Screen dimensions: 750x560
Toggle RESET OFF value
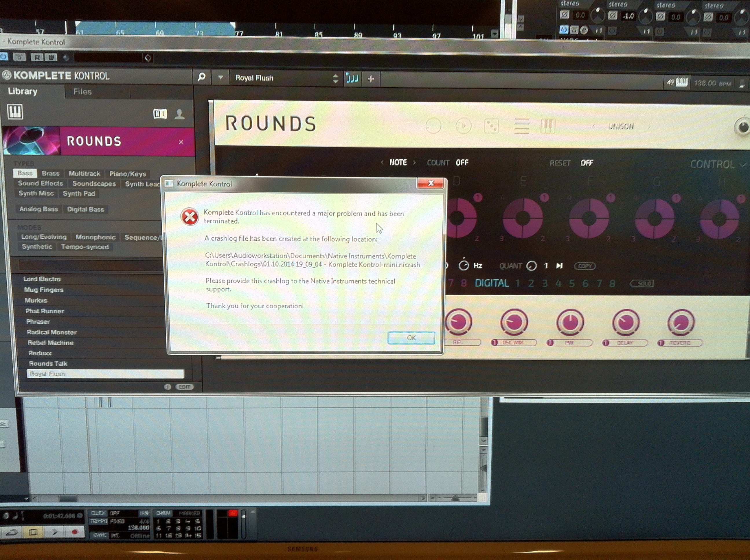tap(587, 163)
